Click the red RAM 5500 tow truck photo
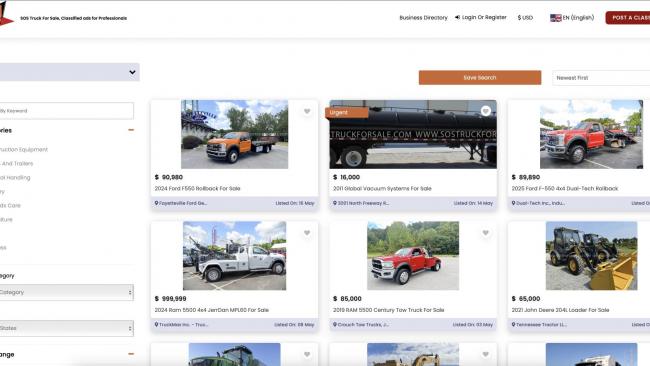The height and width of the screenshot is (366, 650). click(413, 256)
